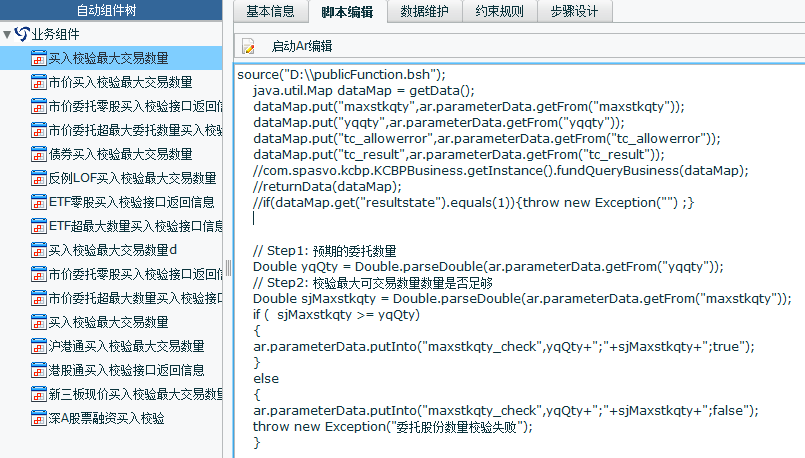Collapse the 业务组件 tree node arrow

pyautogui.click(x=7, y=35)
